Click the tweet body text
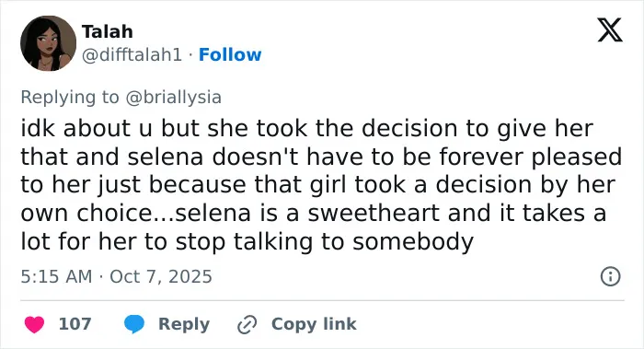Viewport: 644px width, 349px height. [322, 185]
